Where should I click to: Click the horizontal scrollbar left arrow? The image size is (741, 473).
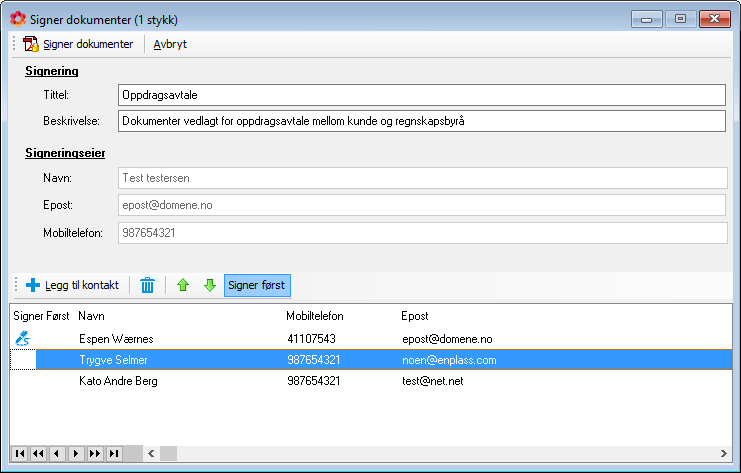pos(151,454)
